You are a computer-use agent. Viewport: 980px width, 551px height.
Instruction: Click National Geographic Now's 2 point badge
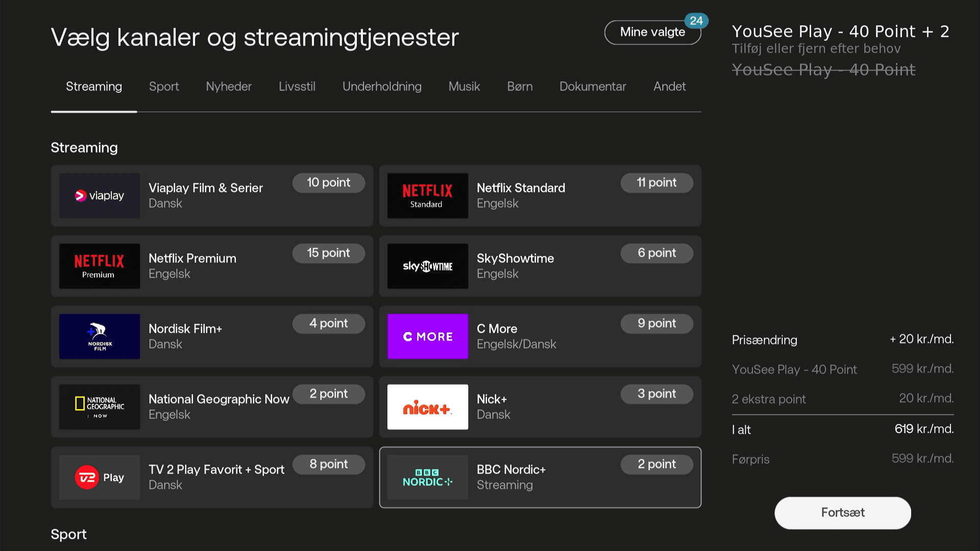click(329, 394)
